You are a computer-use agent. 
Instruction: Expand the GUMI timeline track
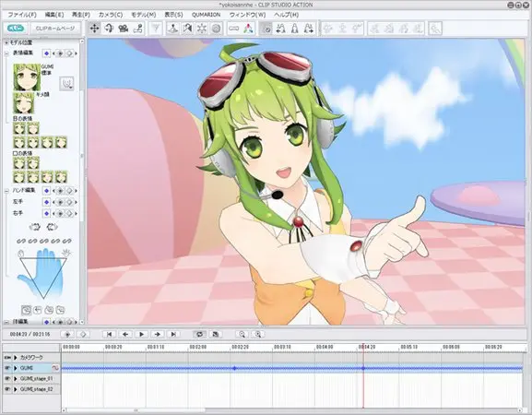(x=16, y=368)
